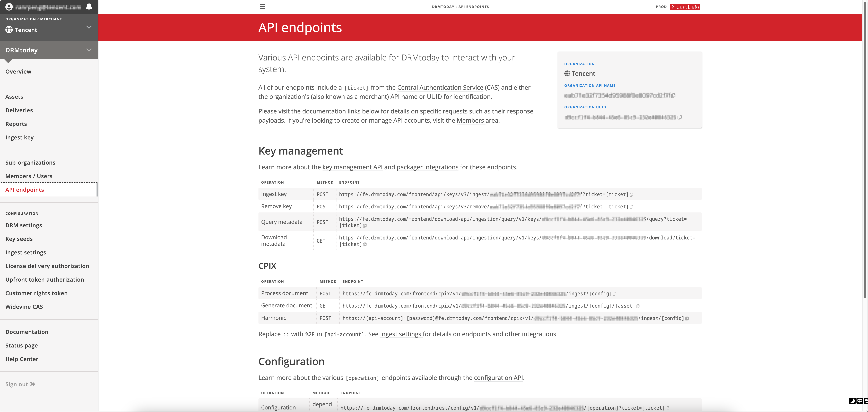This screenshot has height=412, width=868.
Task: Copy the Remove key endpoint URL
Action: coord(631,207)
